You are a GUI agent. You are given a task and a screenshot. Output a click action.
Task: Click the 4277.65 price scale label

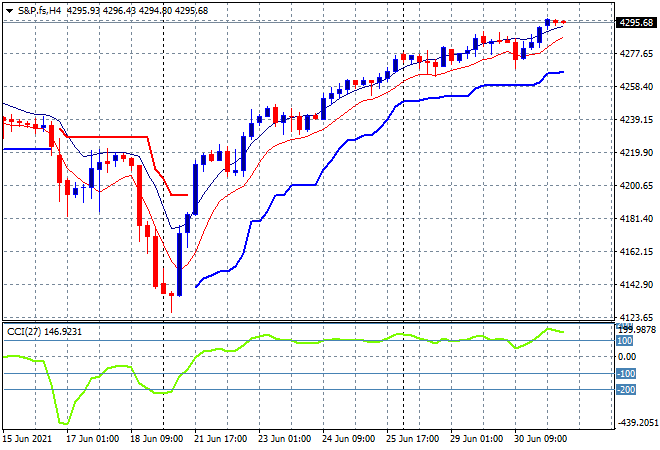pos(636,53)
